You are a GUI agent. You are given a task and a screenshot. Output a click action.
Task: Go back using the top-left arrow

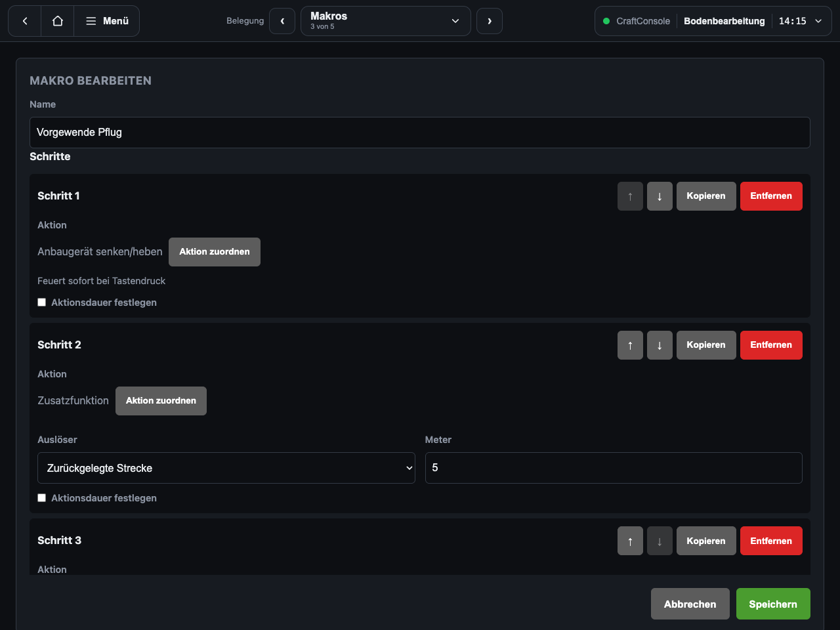click(25, 21)
